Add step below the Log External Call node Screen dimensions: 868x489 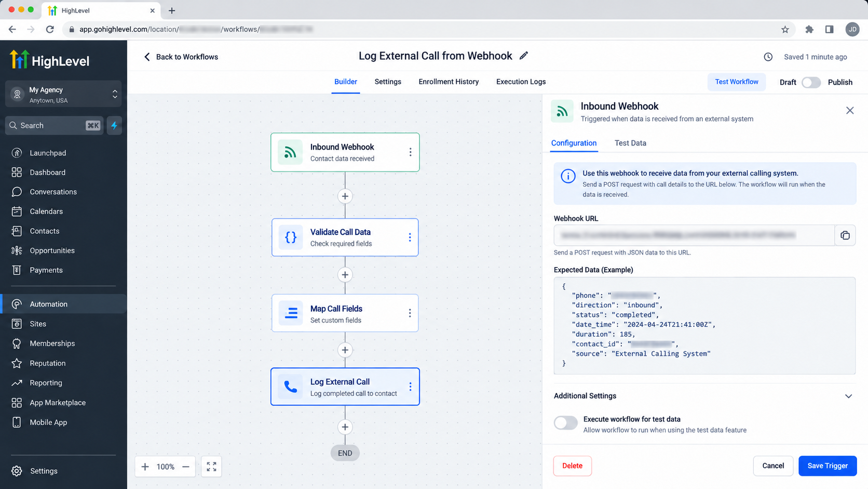(x=345, y=427)
